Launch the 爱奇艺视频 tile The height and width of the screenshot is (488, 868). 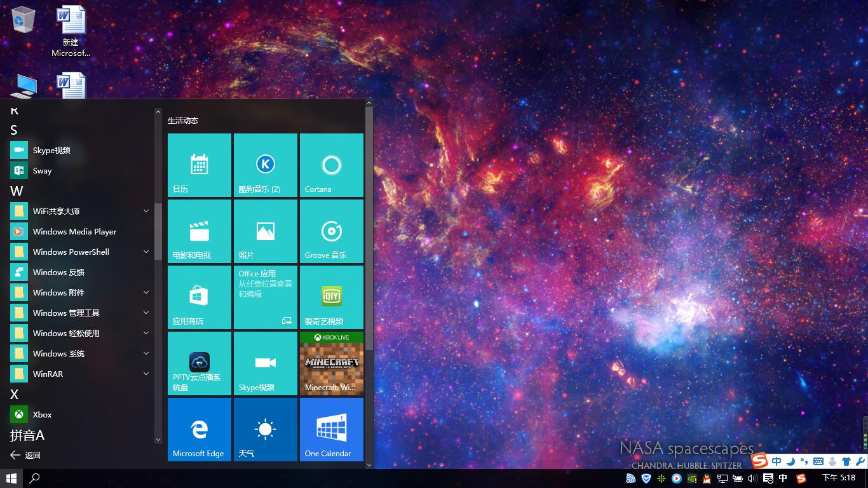coord(332,297)
